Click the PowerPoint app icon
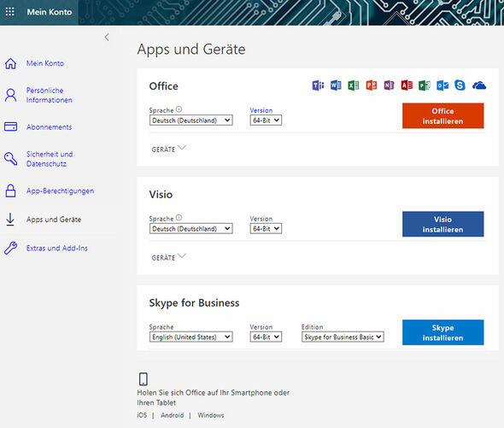Image resolution: width=504 pixels, height=428 pixels. click(x=372, y=85)
